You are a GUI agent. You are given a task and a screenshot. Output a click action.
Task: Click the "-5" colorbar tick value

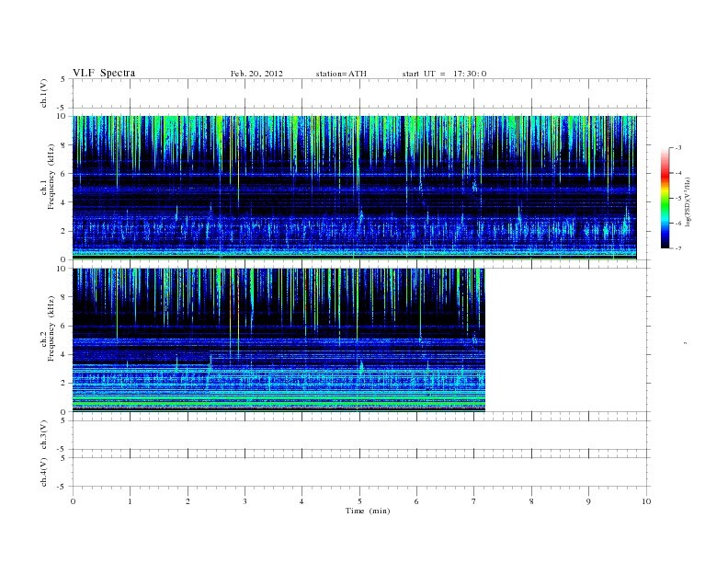pos(677,198)
